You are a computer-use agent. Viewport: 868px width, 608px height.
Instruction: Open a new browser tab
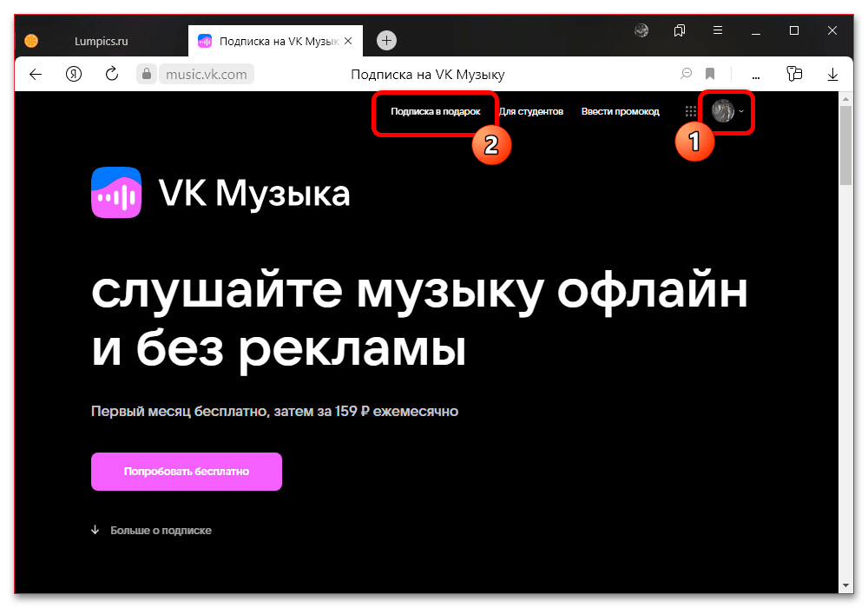tap(386, 41)
